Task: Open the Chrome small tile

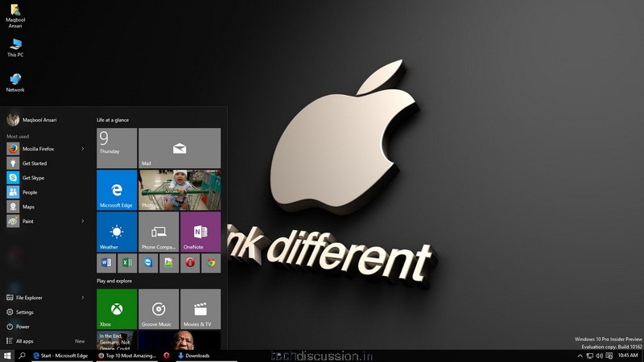Action: point(211,262)
